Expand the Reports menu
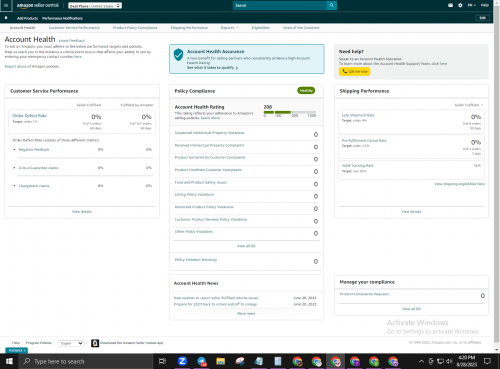The width and height of the screenshot is (500, 369). pos(229,28)
